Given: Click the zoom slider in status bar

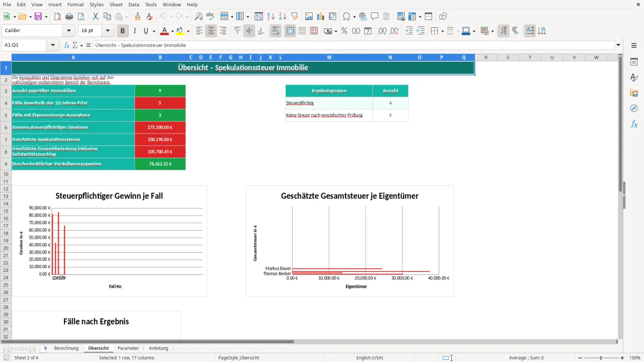Looking at the screenshot, I should [601, 358].
